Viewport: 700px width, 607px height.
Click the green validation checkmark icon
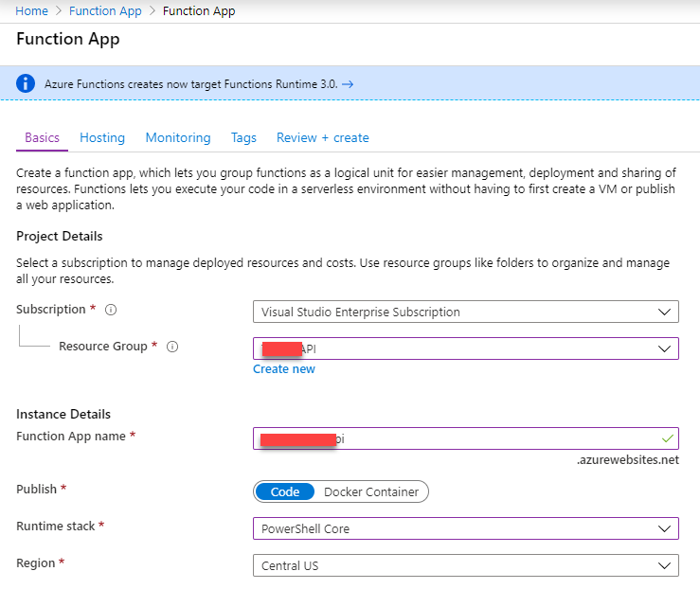click(667, 438)
